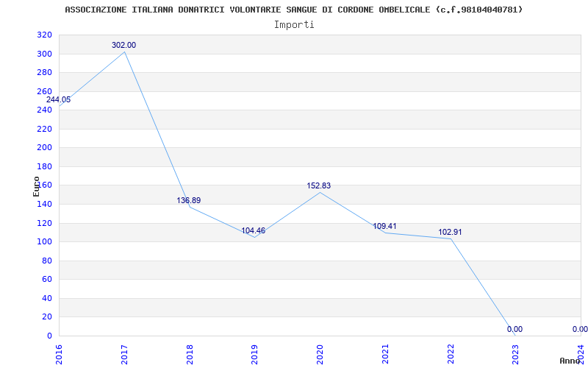
Task: Click the x-axis year 2022
Action: point(451,355)
